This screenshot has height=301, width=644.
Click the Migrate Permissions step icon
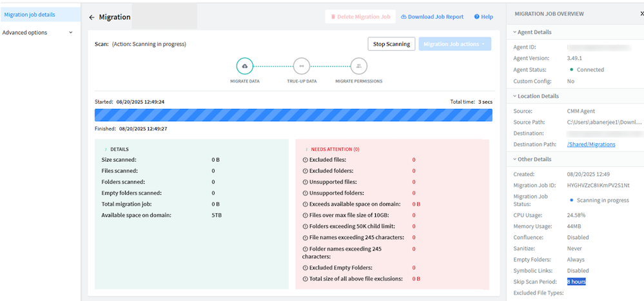(x=358, y=66)
